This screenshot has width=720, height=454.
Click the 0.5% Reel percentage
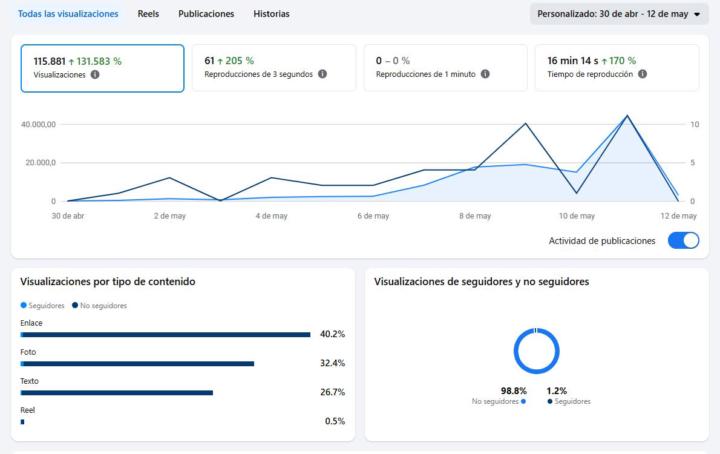pos(335,421)
